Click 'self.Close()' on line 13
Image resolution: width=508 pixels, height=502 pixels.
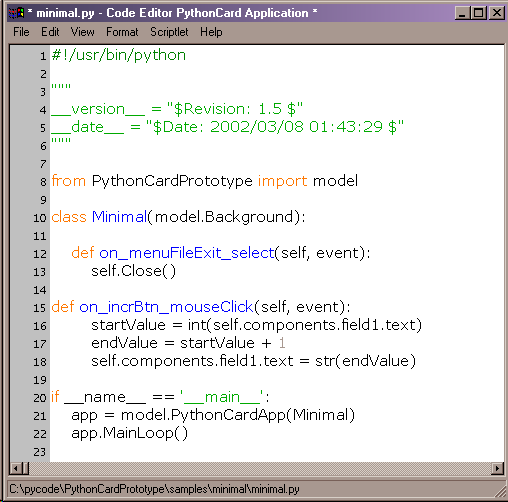(x=133, y=271)
